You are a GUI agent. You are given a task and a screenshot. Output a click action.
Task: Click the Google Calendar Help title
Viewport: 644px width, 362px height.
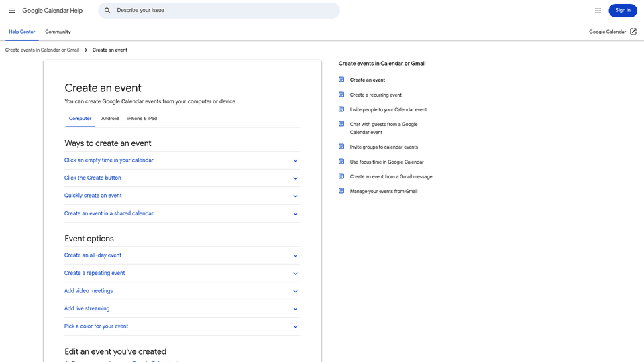tap(52, 11)
